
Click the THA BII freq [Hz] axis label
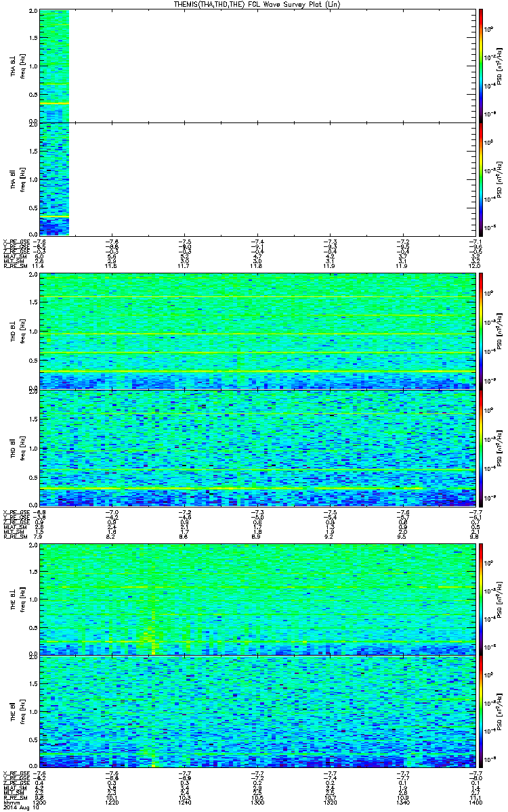pos(22,179)
